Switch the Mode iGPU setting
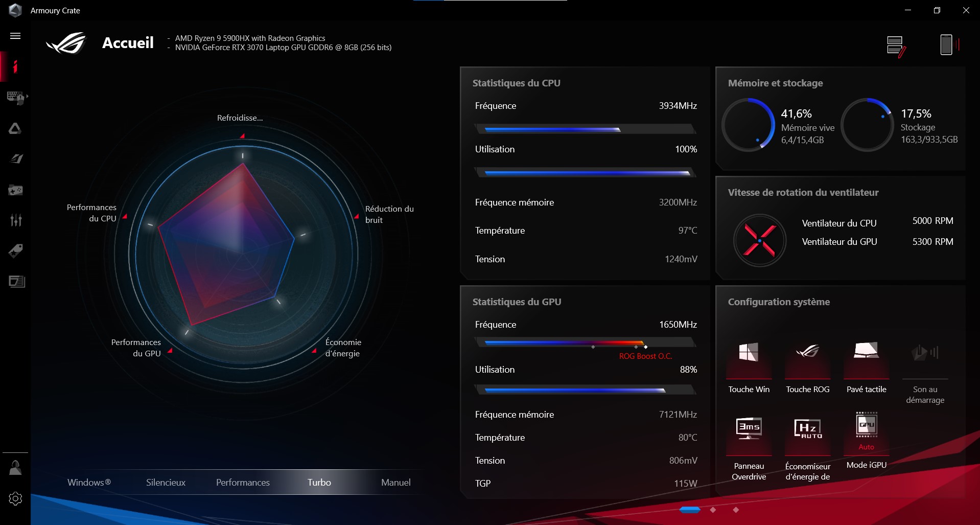Image resolution: width=980 pixels, height=525 pixels. pyautogui.click(x=867, y=441)
